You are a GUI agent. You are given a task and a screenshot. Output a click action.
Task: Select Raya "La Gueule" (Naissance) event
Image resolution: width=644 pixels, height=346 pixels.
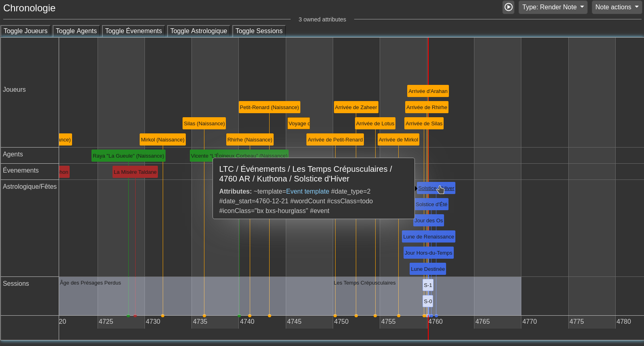128,156
